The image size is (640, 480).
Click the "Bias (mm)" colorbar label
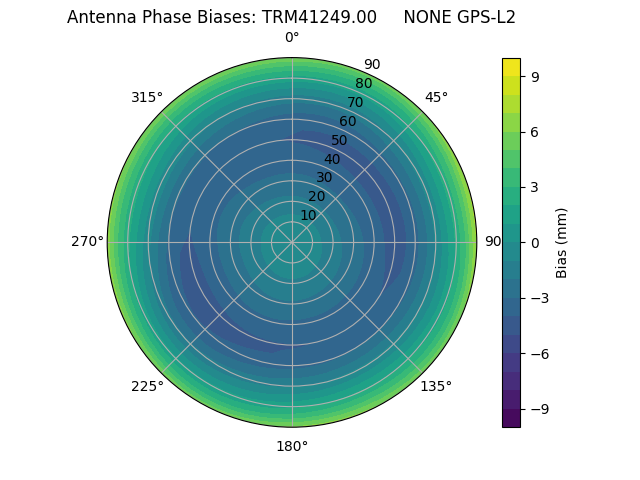[x=562, y=242]
